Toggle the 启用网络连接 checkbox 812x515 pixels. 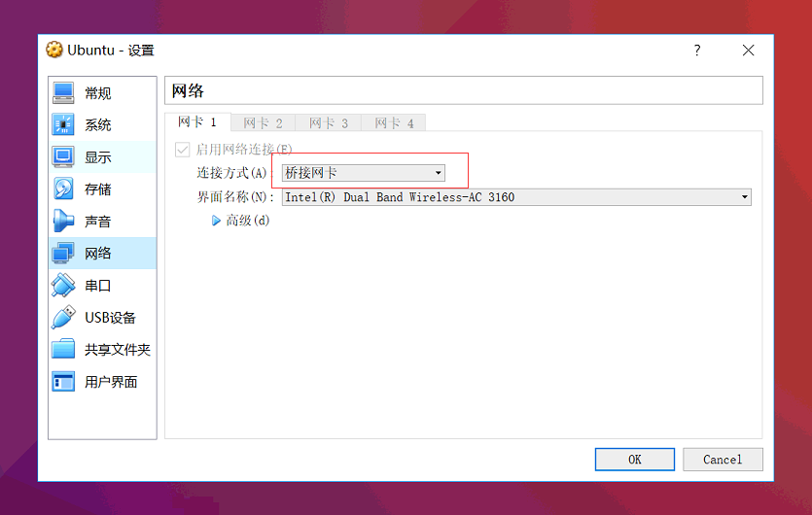pyautogui.click(x=182, y=150)
